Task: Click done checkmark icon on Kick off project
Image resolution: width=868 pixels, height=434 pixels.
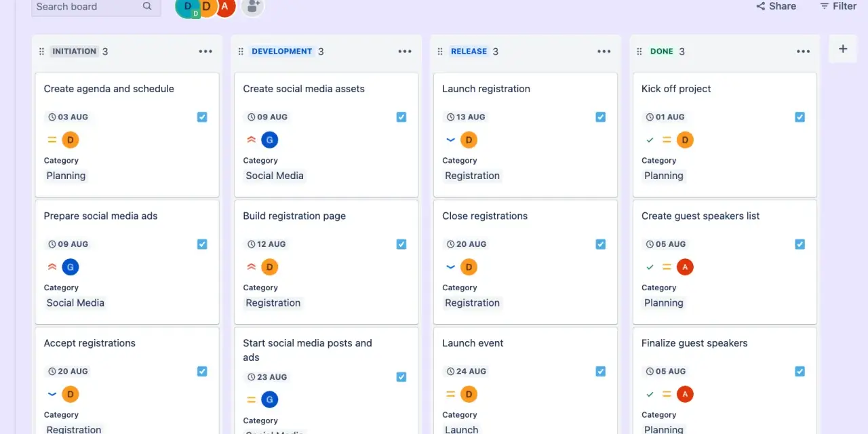Action: 650,140
